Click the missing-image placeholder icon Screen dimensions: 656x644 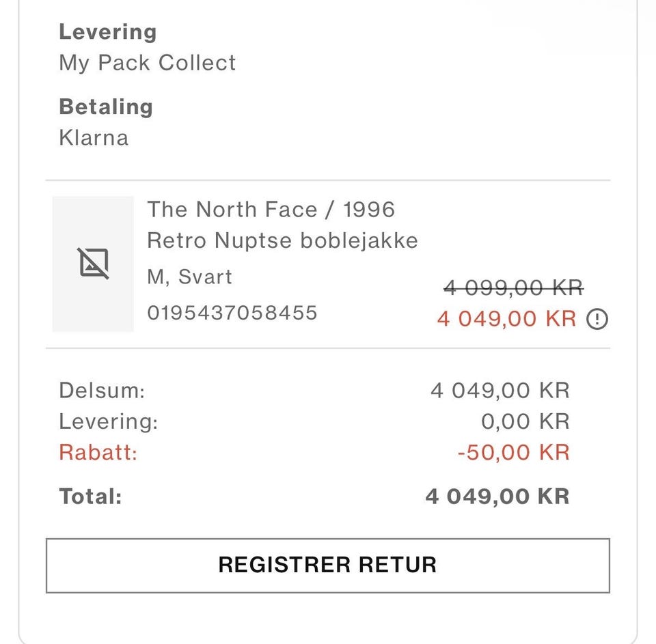click(x=94, y=263)
